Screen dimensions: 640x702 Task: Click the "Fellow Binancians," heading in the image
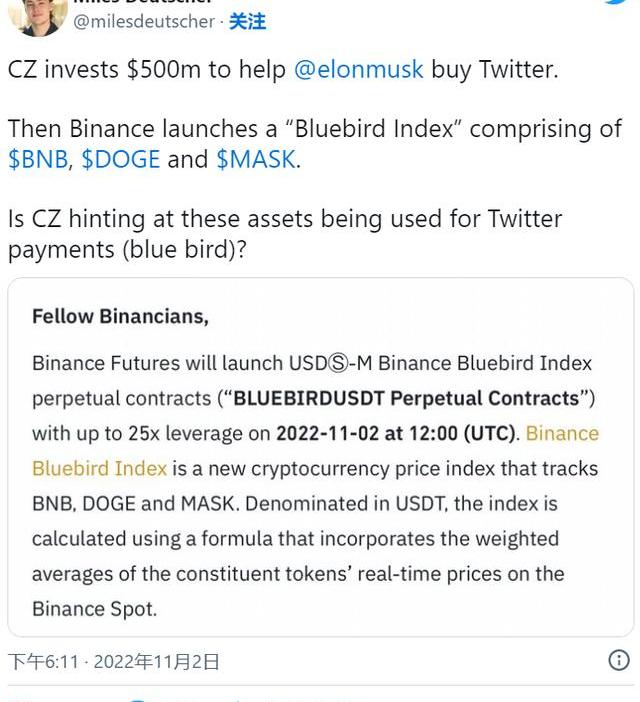pos(120,317)
